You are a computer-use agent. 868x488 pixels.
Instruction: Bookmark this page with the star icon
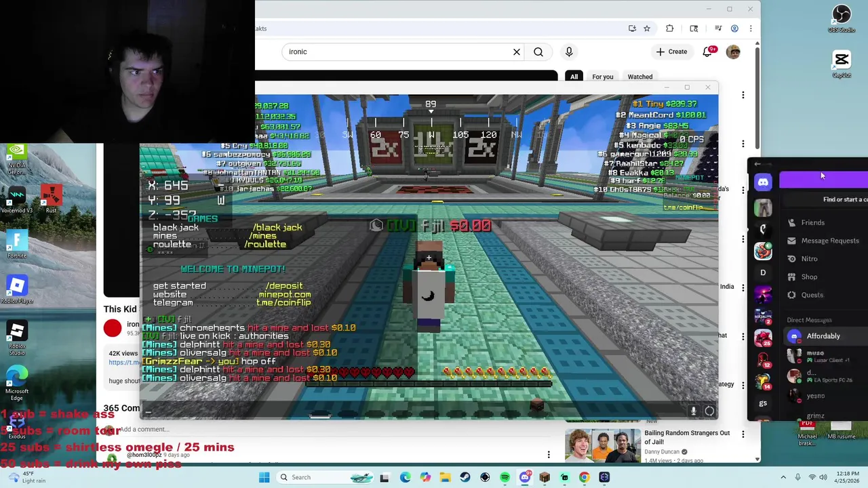[x=647, y=28]
